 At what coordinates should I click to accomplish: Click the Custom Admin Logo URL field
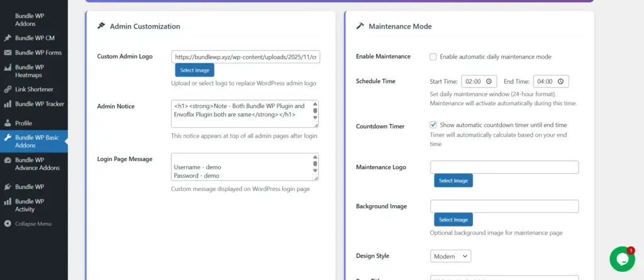pos(246,57)
